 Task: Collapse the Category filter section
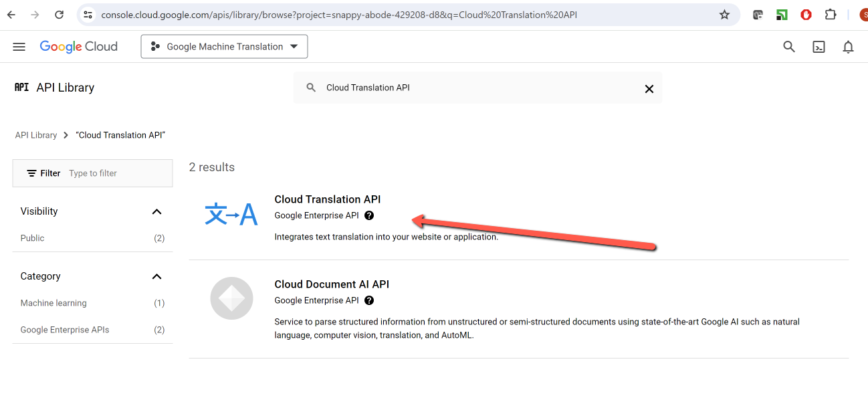(156, 276)
